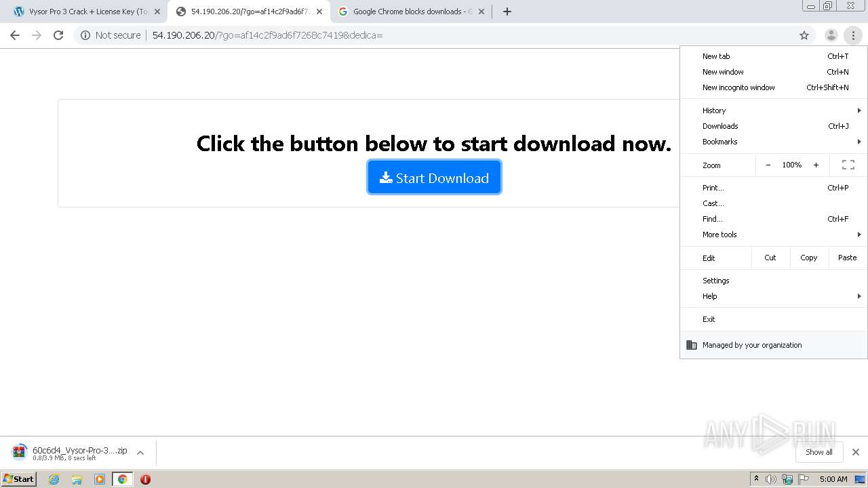This screenshot has width=868, height=488.
Task: Select the 54.190.206.20 tab
Action: tap(249, 12)
